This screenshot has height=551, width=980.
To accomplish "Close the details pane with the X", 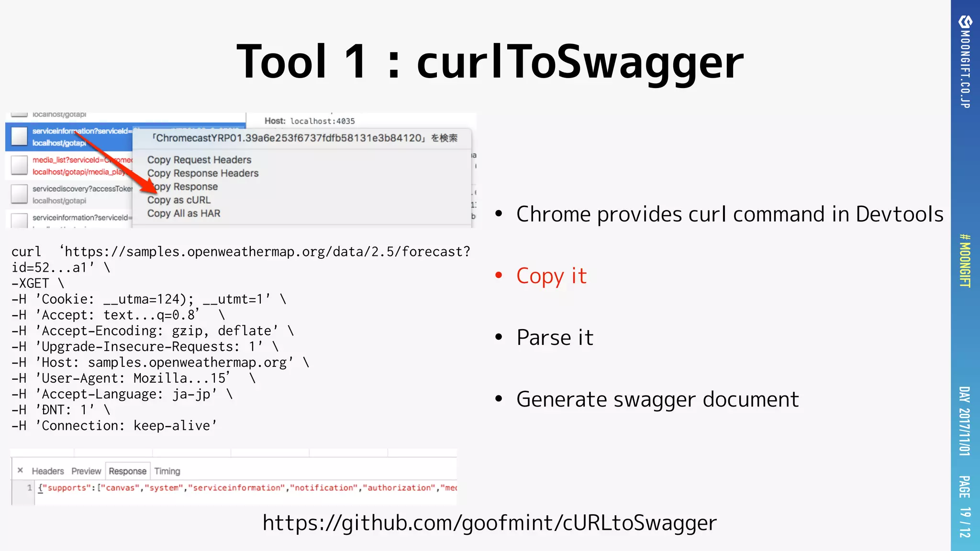I will 20,470.
